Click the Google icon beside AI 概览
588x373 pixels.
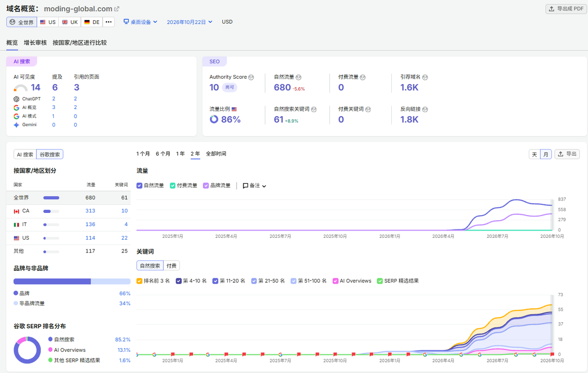tap(17, 108)
